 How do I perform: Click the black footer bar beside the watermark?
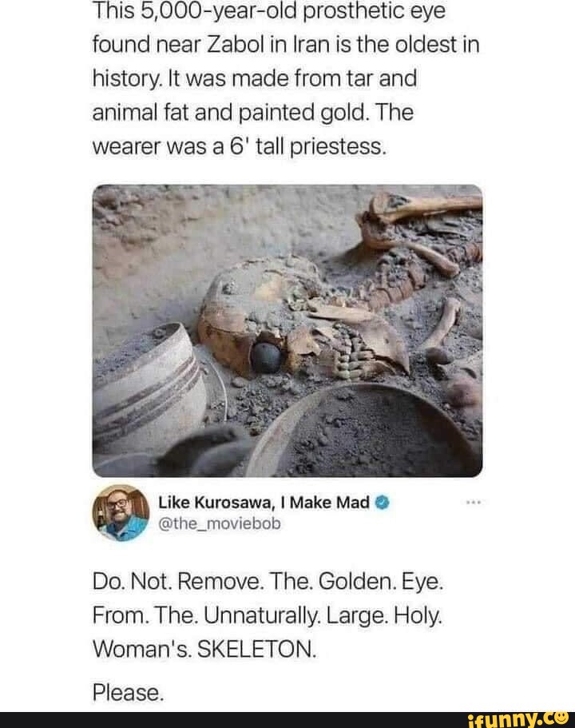tap(240, 718)
